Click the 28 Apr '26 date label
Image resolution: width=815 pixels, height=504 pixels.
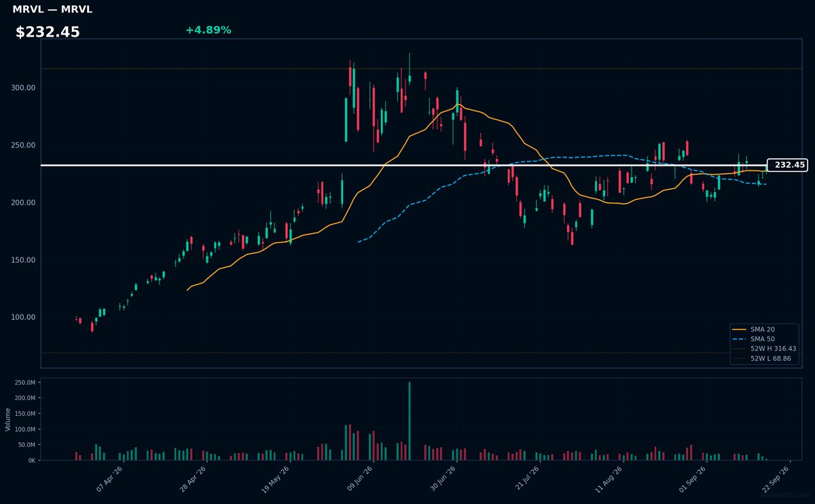[193, 478]
